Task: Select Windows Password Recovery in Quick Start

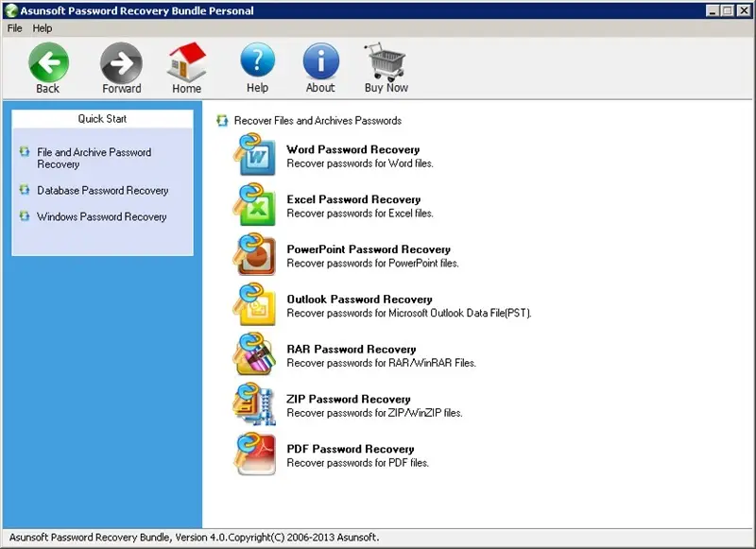Action: pyautogui.click(x=102, y=217)
